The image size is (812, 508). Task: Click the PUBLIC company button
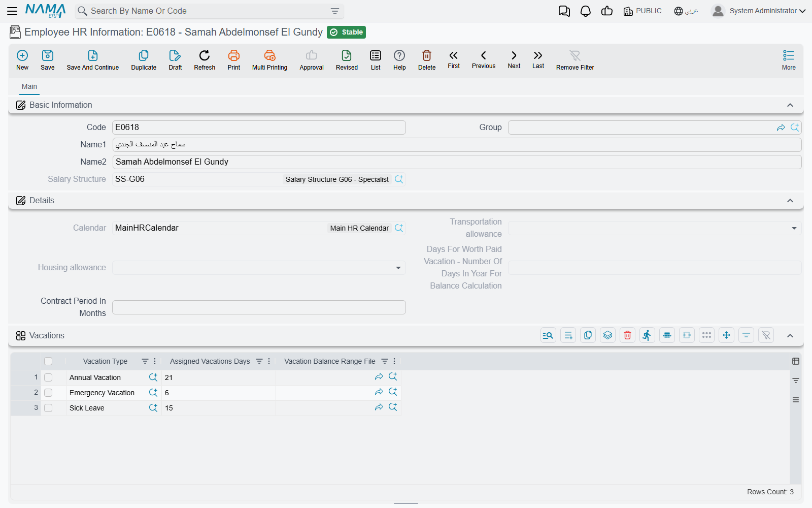click(x=642, y=11)
